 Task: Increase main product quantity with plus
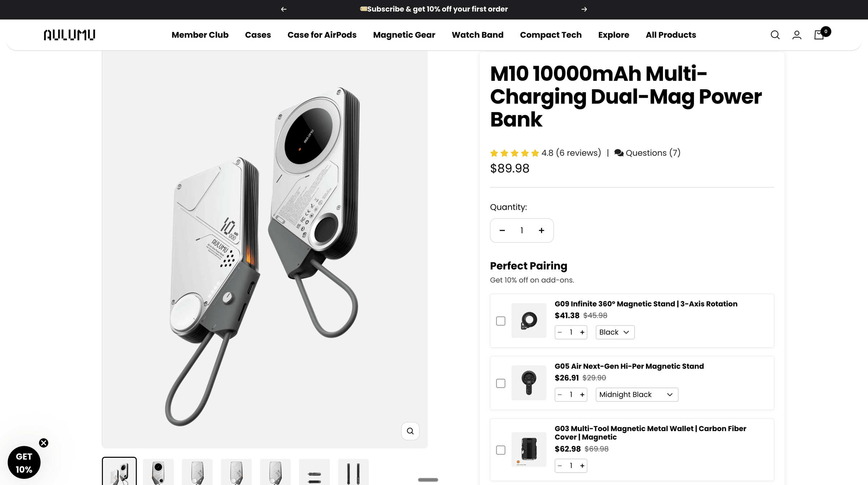(541, 230)
